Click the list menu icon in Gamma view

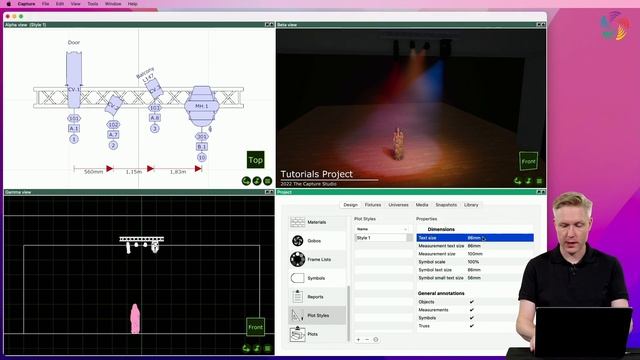pos(267,348)
